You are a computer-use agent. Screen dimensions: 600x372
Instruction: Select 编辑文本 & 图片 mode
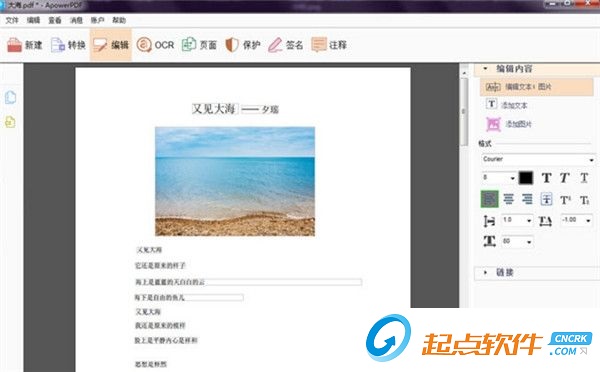pos(536,87)
